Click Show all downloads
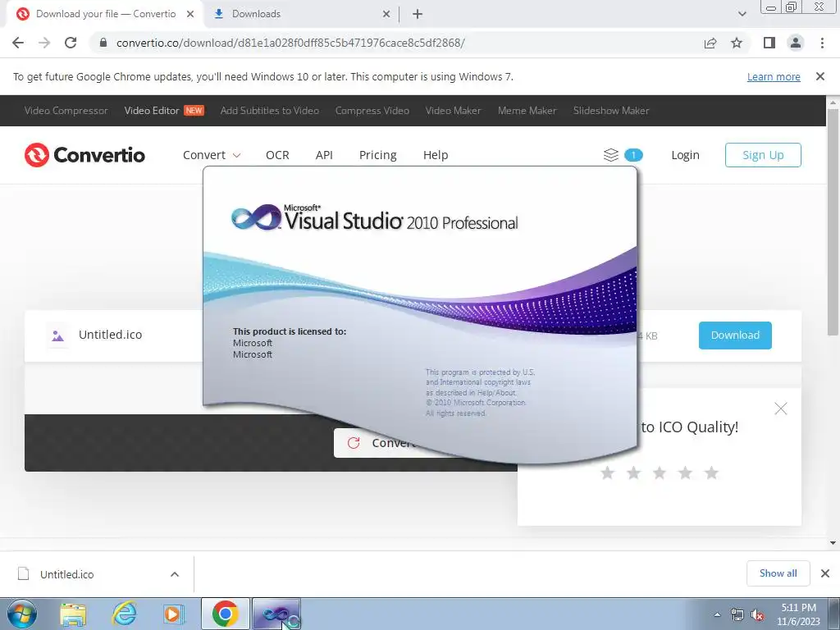This screenshot has width=840, height=630. (778, 573)
